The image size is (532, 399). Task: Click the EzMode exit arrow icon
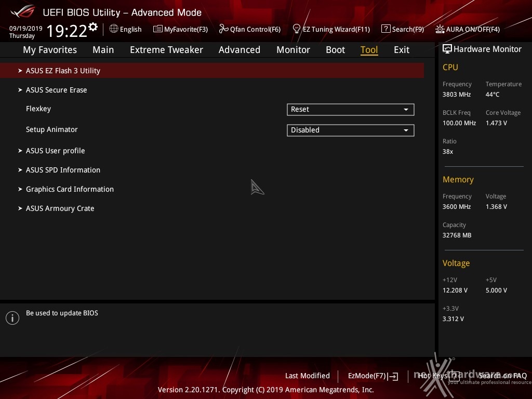(393, 376)
